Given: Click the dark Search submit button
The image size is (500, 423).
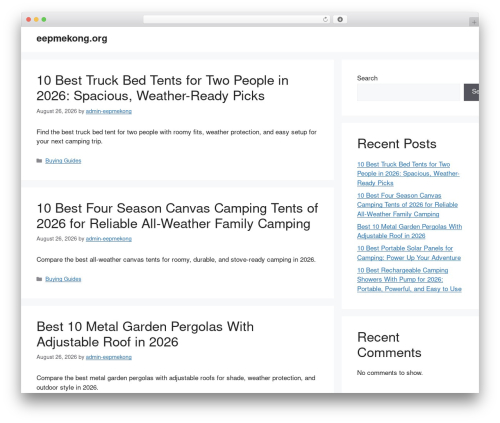Looking at the screenshot, I should 471,92.
